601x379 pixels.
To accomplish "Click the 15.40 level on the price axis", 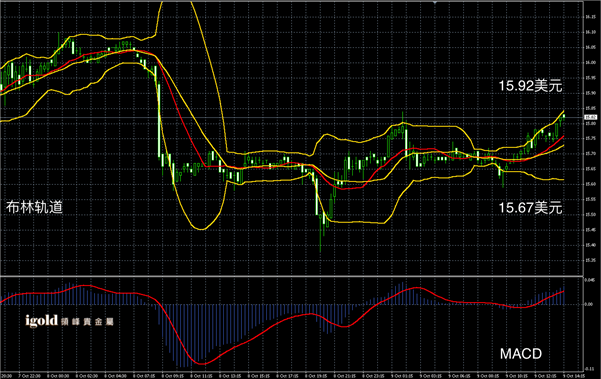I will point(590,245).
